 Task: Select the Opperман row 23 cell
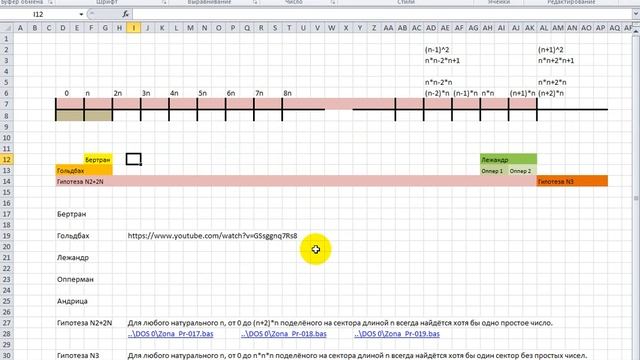click(75, 279)
